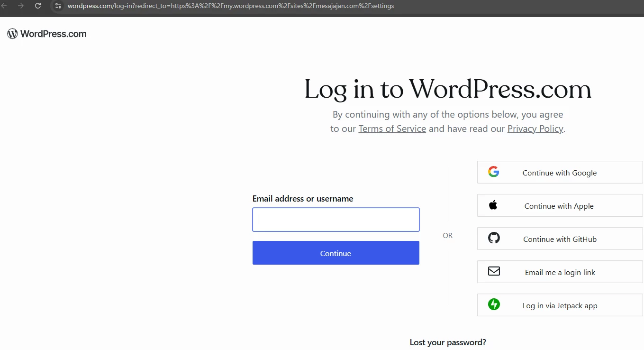Reload the page with the refresh icon

[38, 6]
